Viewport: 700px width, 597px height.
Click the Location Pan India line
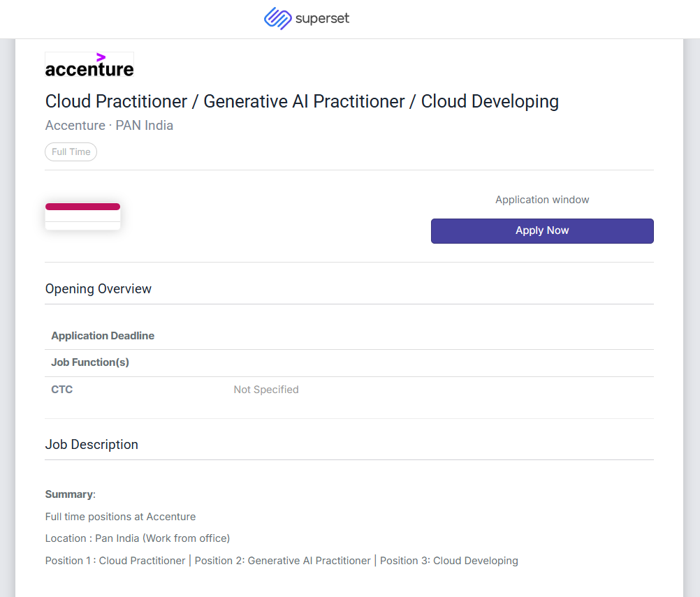(138, 538)
